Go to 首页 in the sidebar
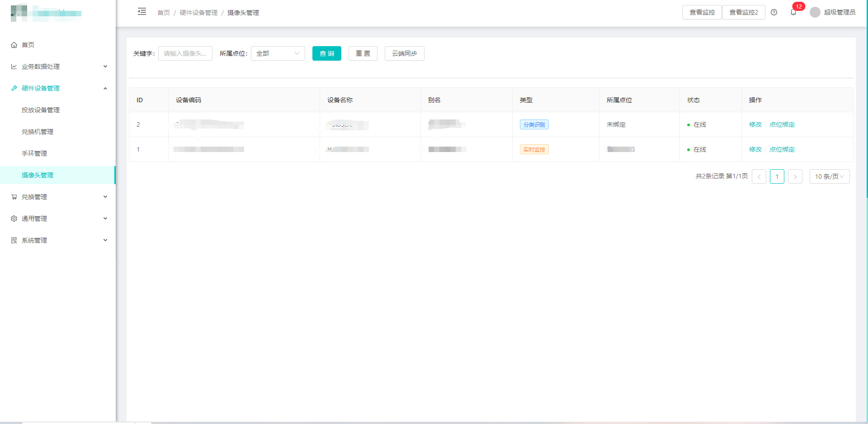Viewport: 868px width, 424px height. click(28, 45)
